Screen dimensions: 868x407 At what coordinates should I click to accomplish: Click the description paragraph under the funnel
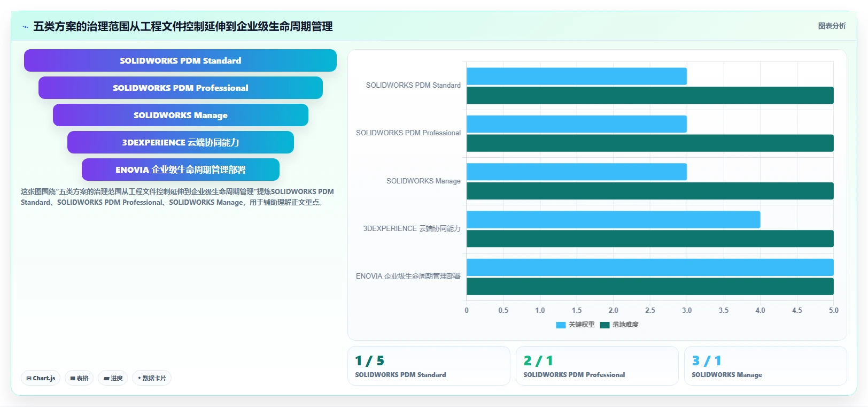pyautogui.click(x=177, y=197)
